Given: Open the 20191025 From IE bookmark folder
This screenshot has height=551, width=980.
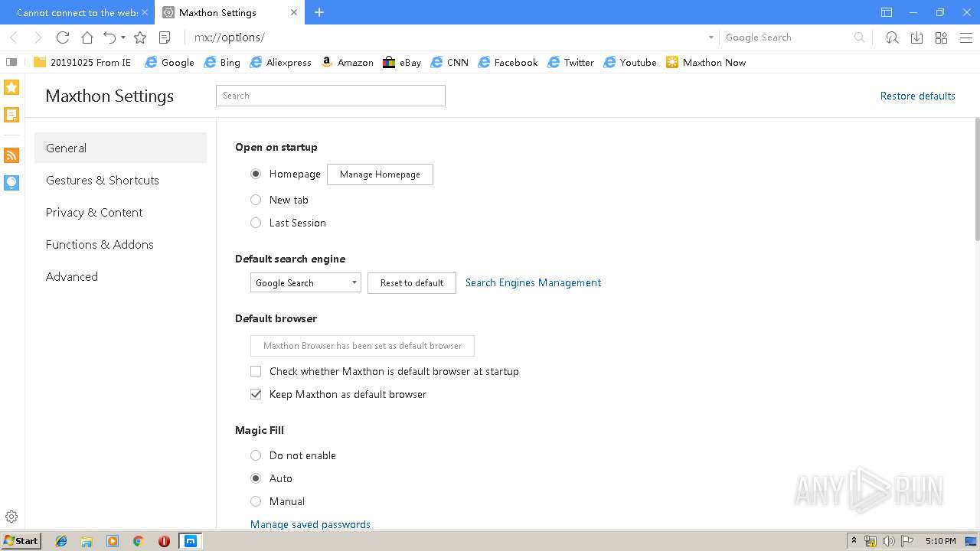Looking at the screenshot, I should pos(82,62).
